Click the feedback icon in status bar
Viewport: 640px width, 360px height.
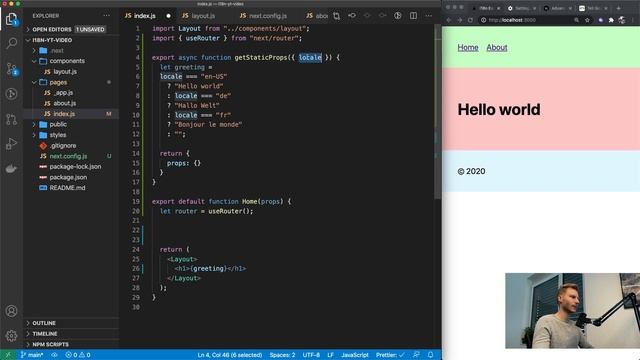pyautogui.click(x=416, y=355)
